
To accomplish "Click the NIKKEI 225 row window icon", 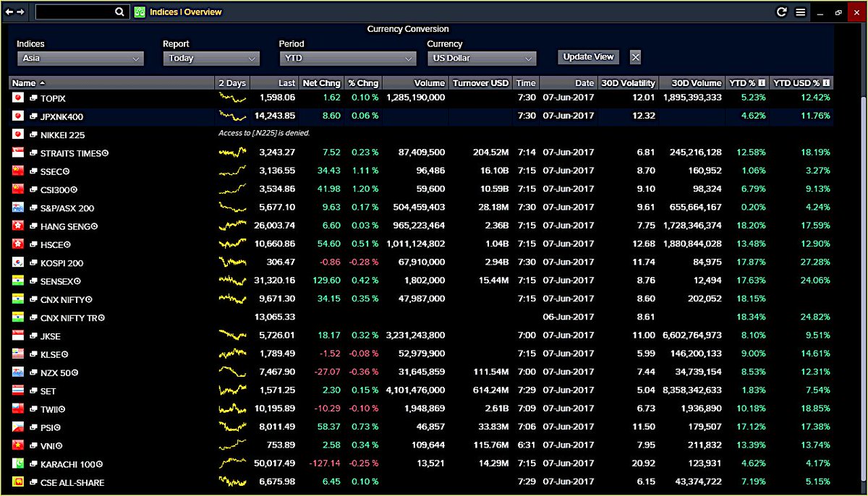I will click(33, 134).
